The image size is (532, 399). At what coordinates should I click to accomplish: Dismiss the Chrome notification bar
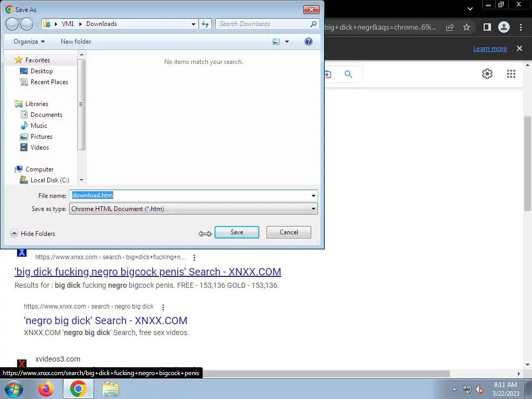(x=519, y=48)
